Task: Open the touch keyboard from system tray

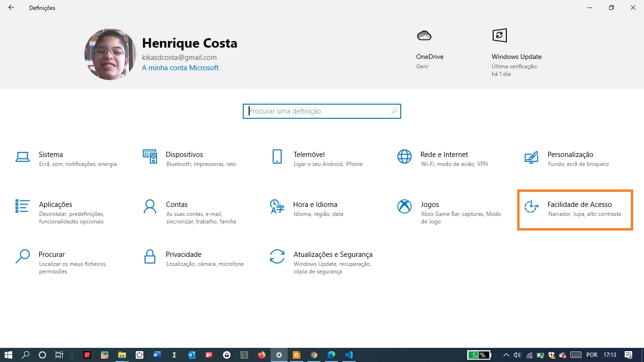Action: tap(576, 355)
